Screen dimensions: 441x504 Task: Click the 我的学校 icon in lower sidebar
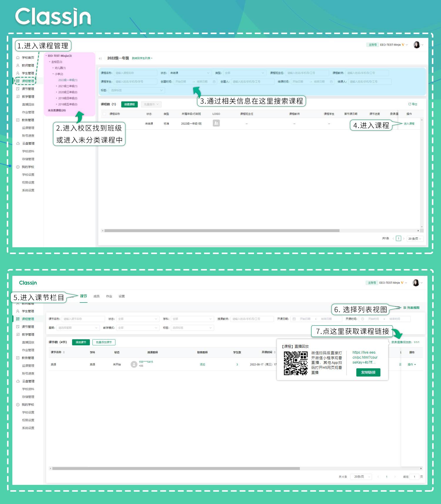coord(18,405)
